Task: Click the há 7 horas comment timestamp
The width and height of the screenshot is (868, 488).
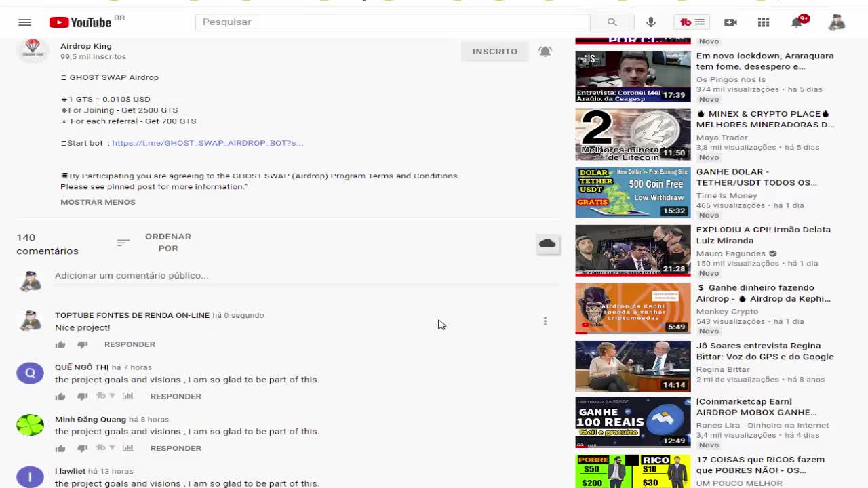Action: tap(132, 367)
